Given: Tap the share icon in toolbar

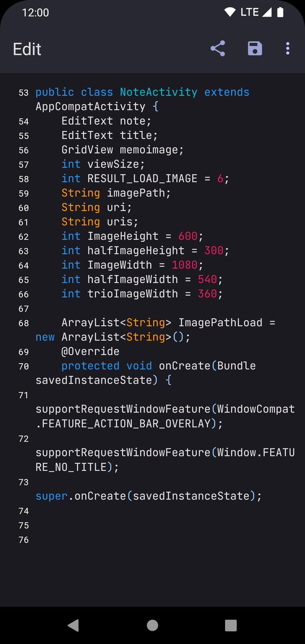Looking at the screenshot, I should [x=218, y=48].
